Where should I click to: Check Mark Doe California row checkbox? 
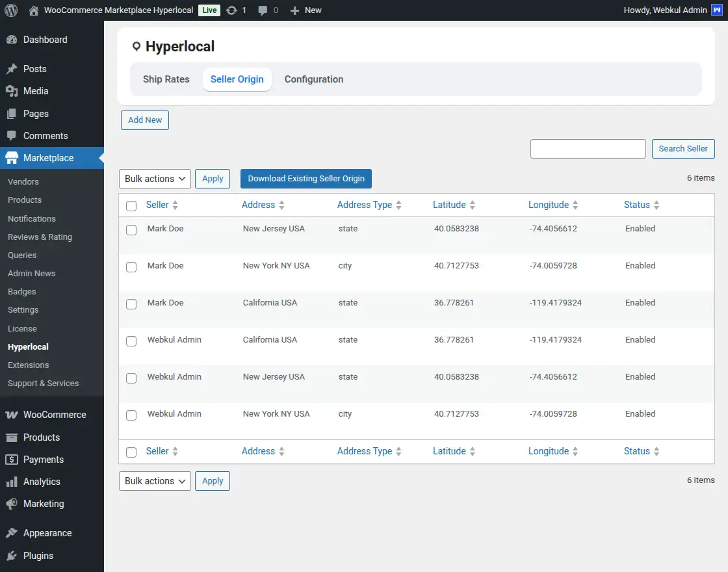131,304
